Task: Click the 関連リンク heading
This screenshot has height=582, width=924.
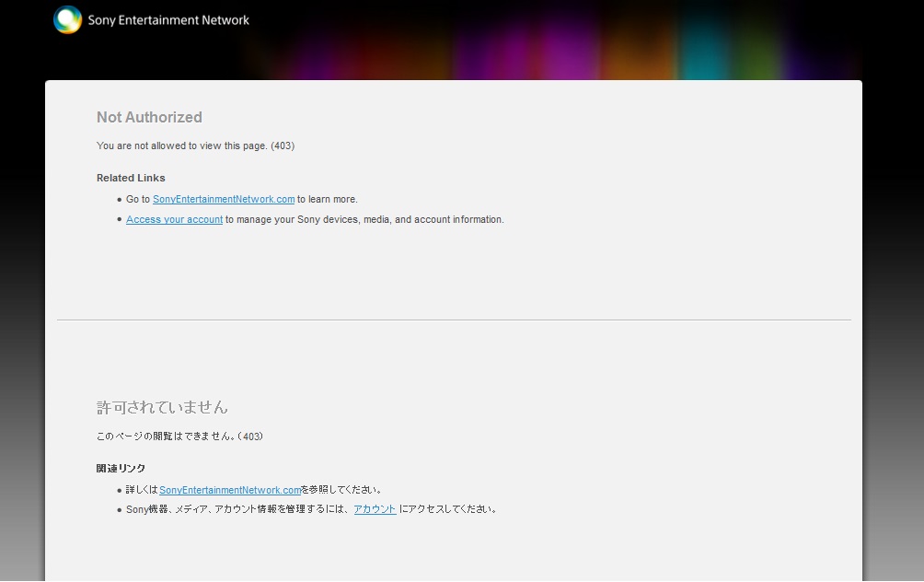Action: pos(121,469)
